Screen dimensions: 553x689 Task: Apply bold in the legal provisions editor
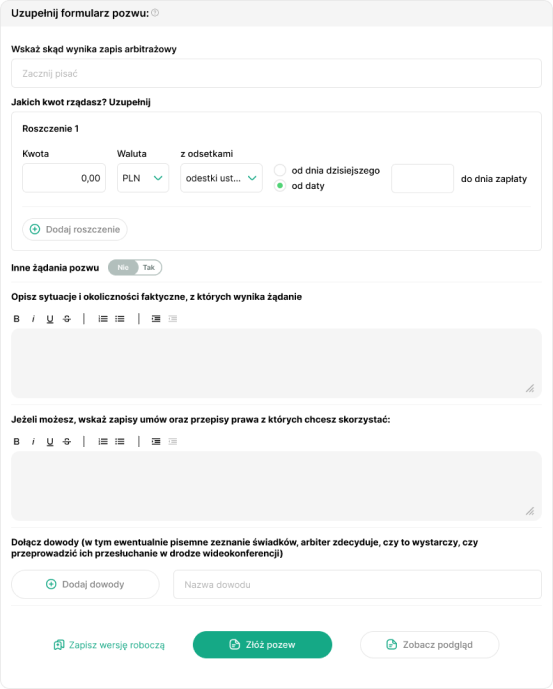coord(17,442)
